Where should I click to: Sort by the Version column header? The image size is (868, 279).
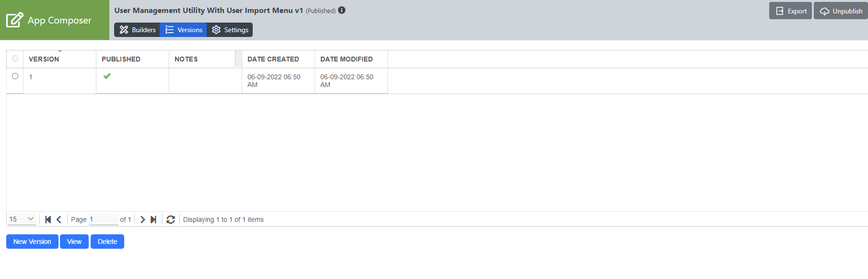tap(44, 59)
